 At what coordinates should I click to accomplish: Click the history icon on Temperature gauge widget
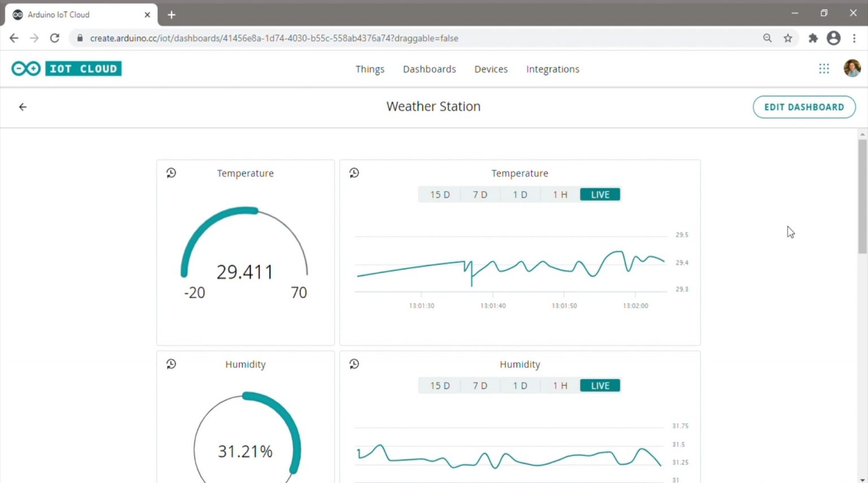[x=171, y=173]
